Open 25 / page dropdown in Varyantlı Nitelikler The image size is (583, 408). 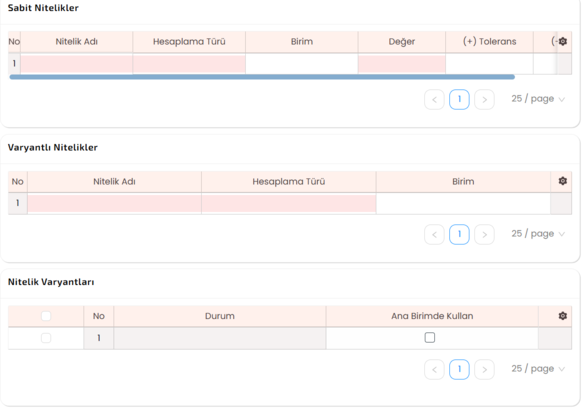click(538, 234)
